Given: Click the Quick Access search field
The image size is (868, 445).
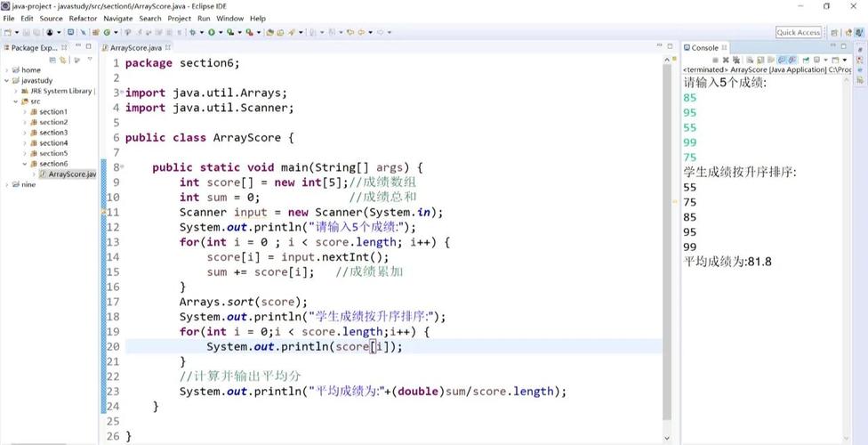Looking at the screenshot, I should pyautogui.click(x=798, y=33).
